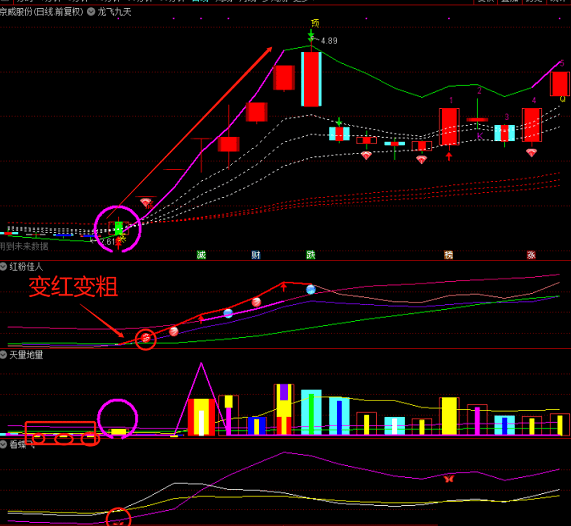Click the candle count label 3
Screen dimensions: 571x526
click(x=507, y=117)
